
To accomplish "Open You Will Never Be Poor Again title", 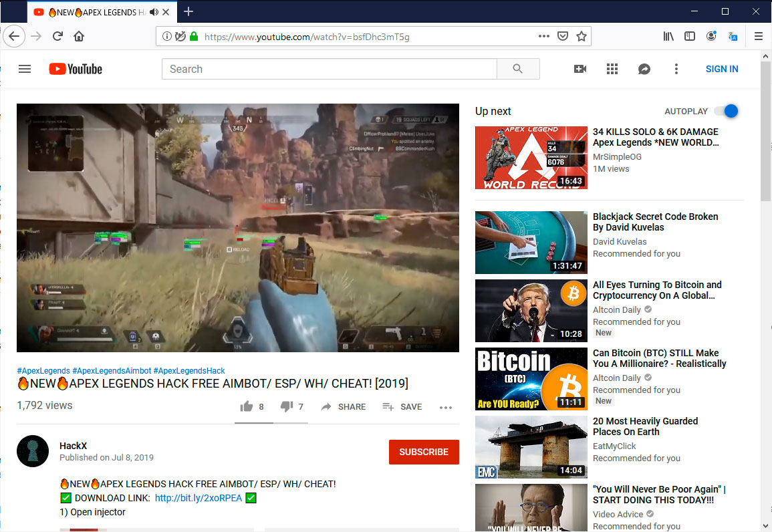I will tap(659, 495).
